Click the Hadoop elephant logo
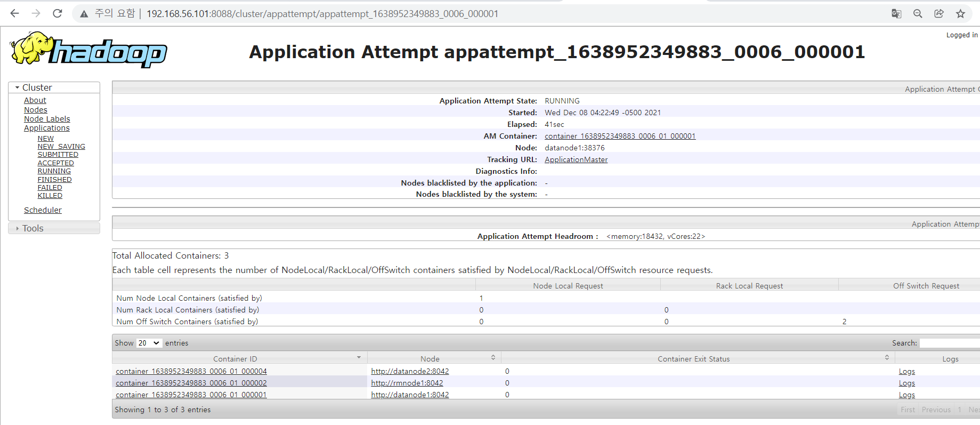The image size is (980, 425). 88,50
